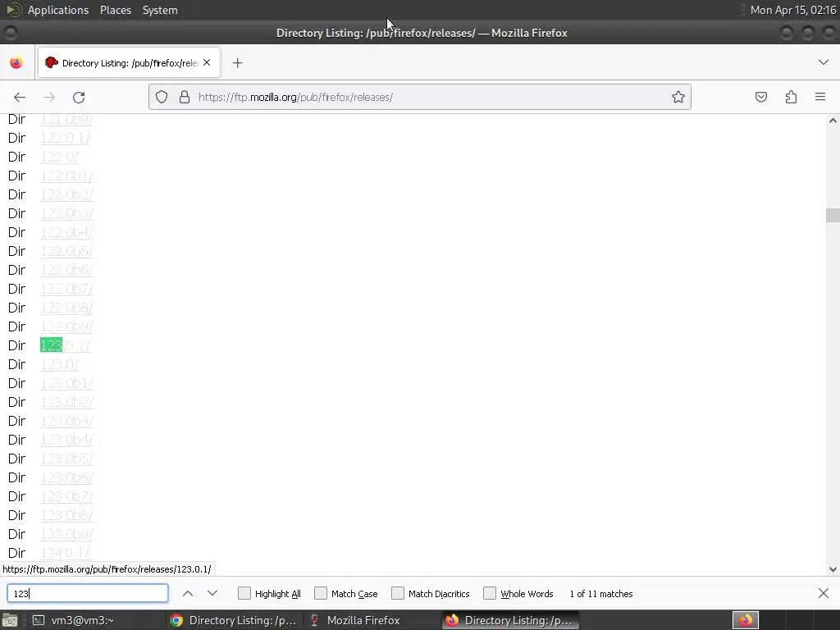Screen dimensions: 840x630
Task: Show site security padlock info
Action: [185, 97]
